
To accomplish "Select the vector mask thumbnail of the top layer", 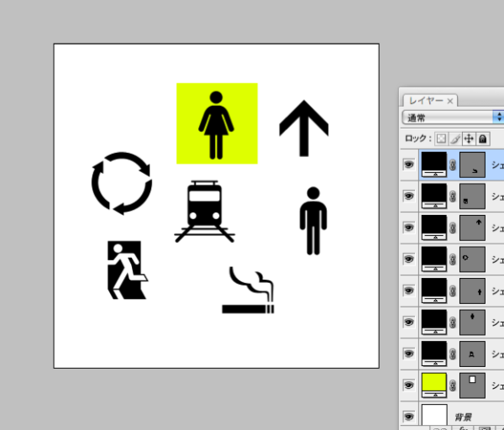I will point(474,165).
